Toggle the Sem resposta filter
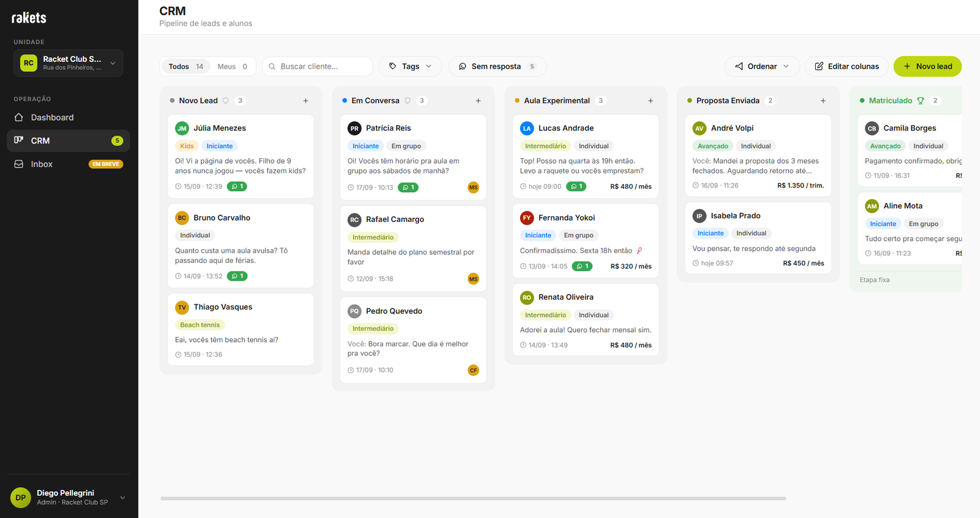Screen dimensions: 980x518 click(x=497, y=66)
